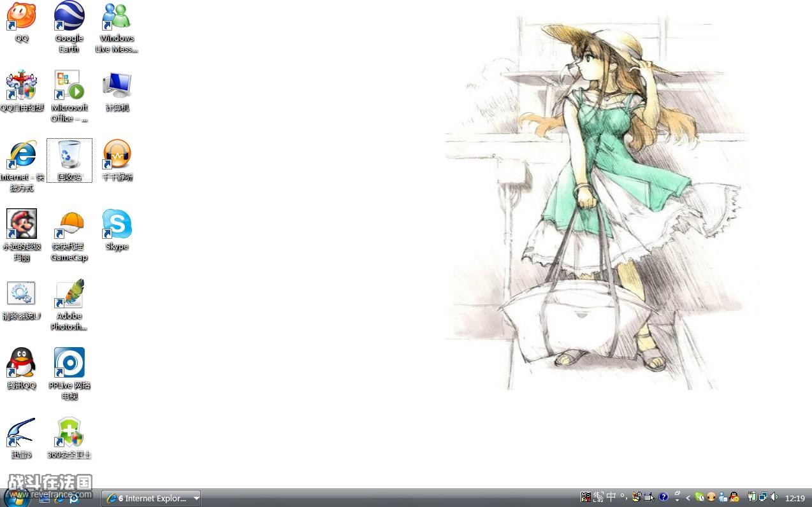
Task: Toggle the 中 Chinese/English input mode
Action: [611, 497]
